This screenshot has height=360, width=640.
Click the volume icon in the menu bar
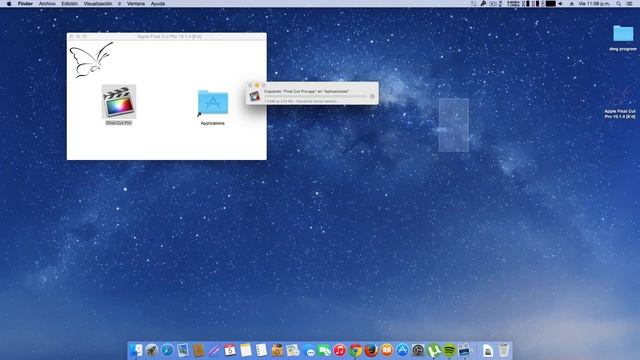[x=560, y=4]
